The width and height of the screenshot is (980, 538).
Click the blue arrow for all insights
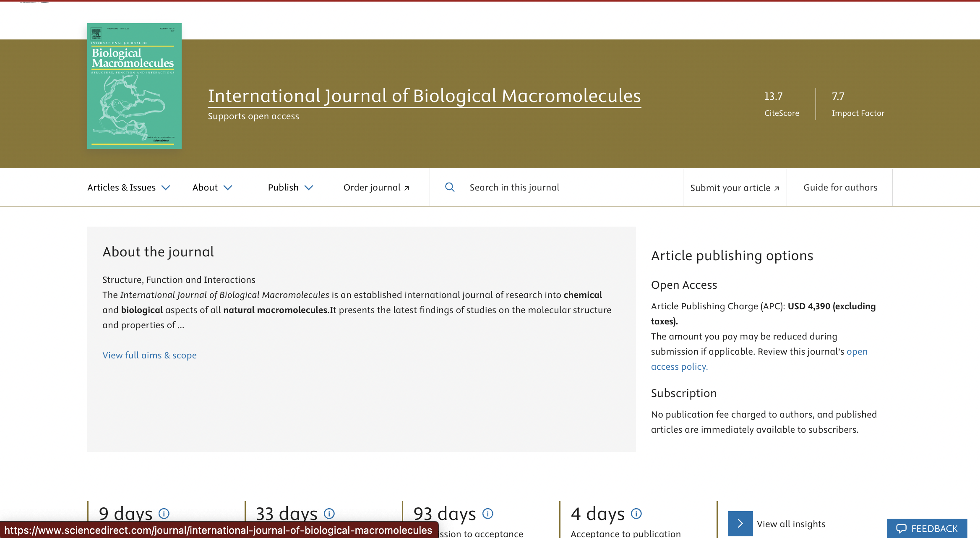[x=740, y=523]
